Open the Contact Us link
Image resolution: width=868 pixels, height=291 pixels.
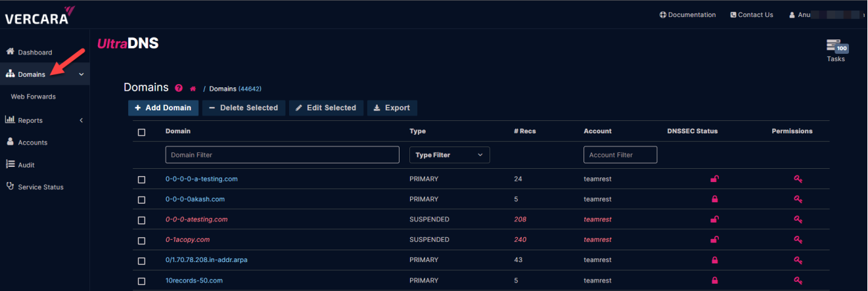point(751,14)
